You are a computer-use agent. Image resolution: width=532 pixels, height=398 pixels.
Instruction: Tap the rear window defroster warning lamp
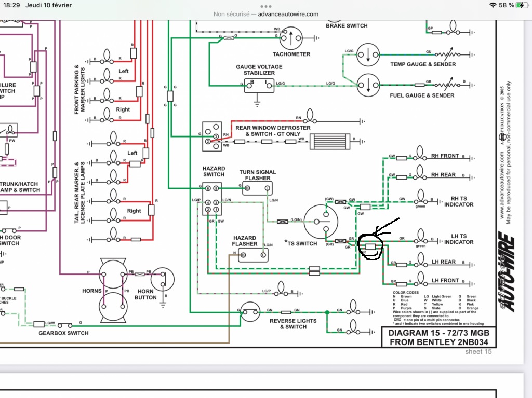[310, 116]
